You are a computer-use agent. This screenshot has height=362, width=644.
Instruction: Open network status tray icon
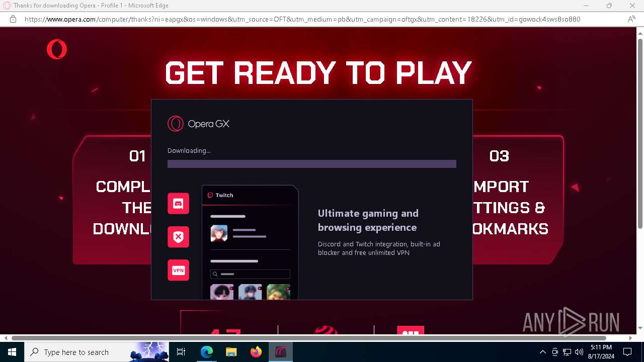[567, 352]
